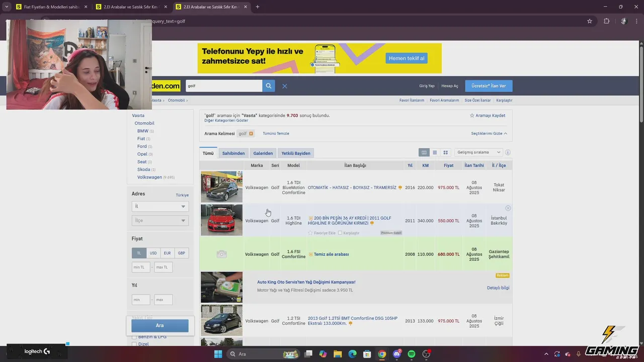Open Discord from the taskbar
This screenshot has height=362, width=644.
tap(397, 354)
